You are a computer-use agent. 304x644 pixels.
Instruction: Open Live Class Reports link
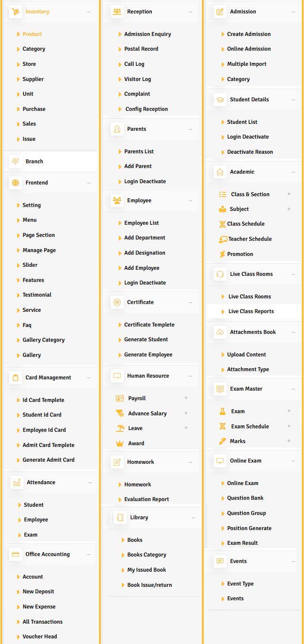click(x=251, y=311)
